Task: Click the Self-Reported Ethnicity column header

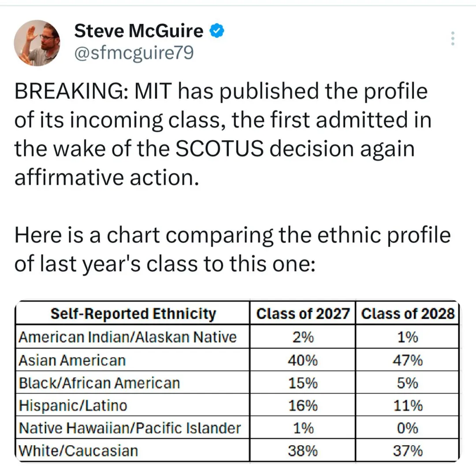Action: 133,313
